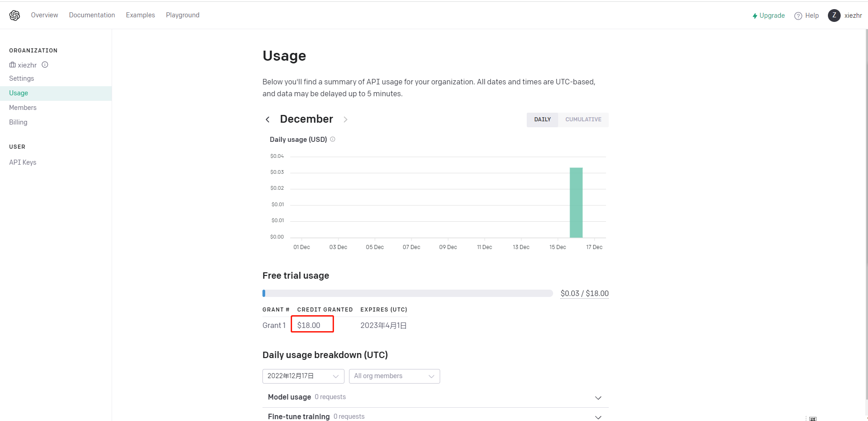The image size is (868, 421).
Task: Switch chart to DAILY view
Action: pyautogui.click(x=542, y=120)
